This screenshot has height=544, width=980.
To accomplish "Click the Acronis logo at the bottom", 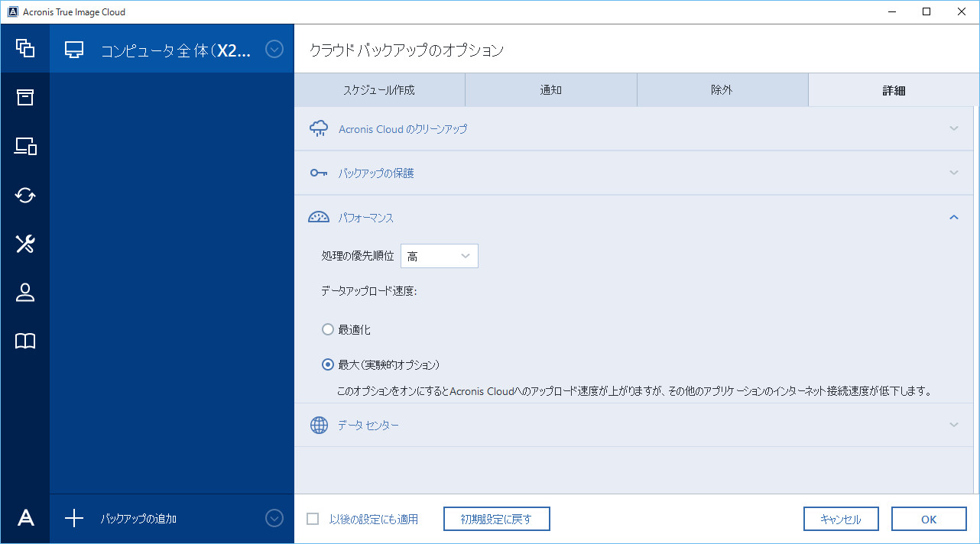I will pyautogui.click(x=24, y=518).
